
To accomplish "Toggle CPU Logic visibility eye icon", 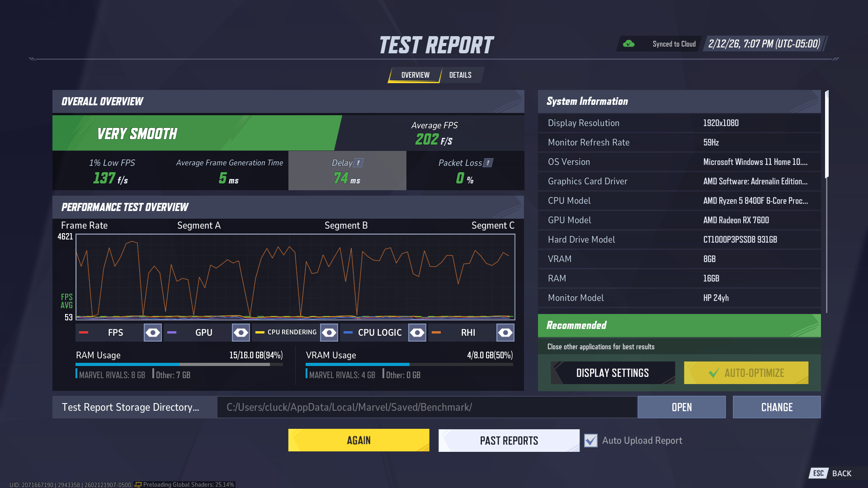I will [417, 333].
